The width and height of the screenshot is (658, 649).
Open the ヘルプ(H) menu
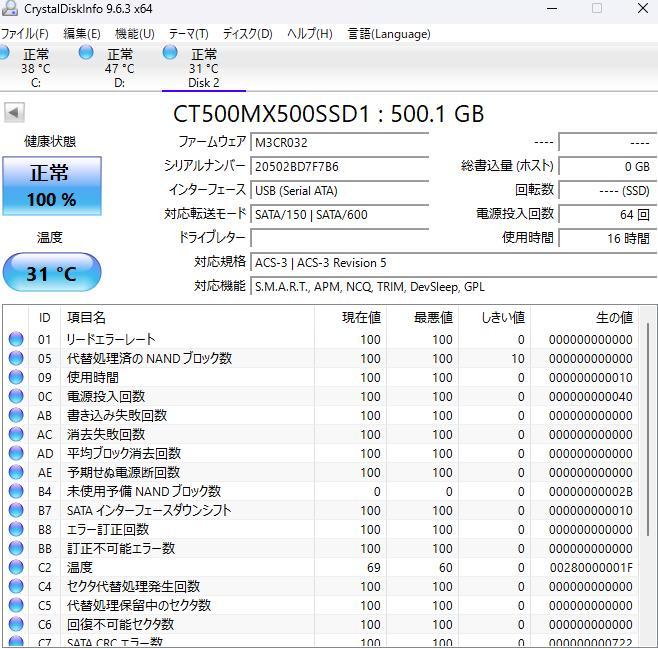pos(310,34)
